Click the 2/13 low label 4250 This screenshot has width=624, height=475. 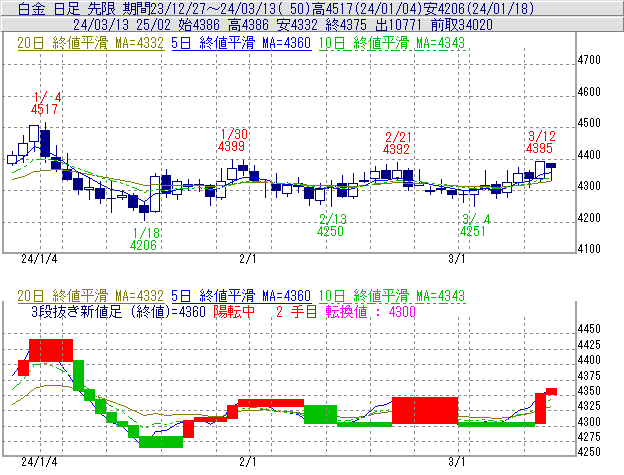[330, 231]
